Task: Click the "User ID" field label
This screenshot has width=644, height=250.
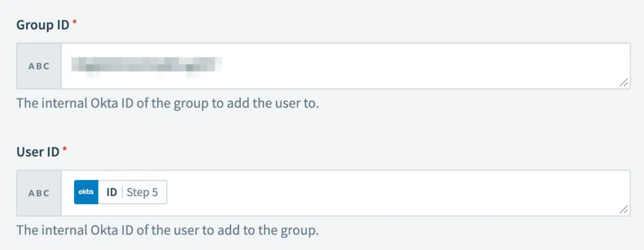Action: point(38,152)
